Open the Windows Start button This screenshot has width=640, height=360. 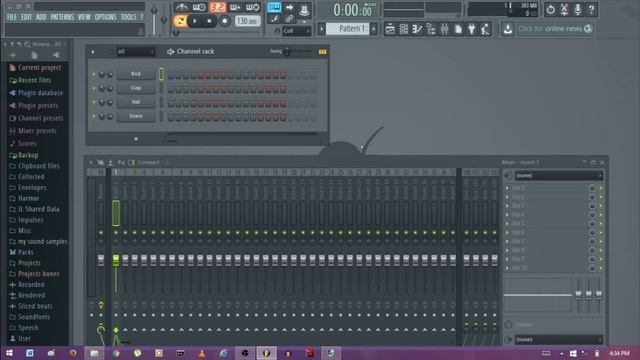pos(9,353)
